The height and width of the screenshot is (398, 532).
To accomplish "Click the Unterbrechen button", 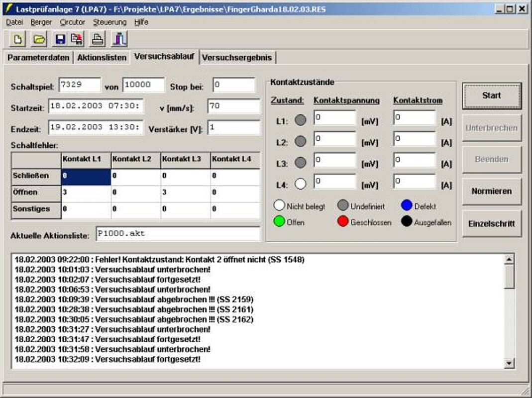I will point(492,128).
